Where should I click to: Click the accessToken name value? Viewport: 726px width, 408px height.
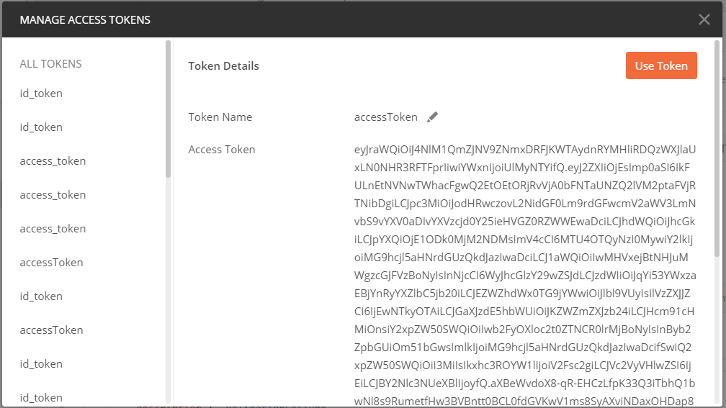pyautogui.click(x=386, y=117)
